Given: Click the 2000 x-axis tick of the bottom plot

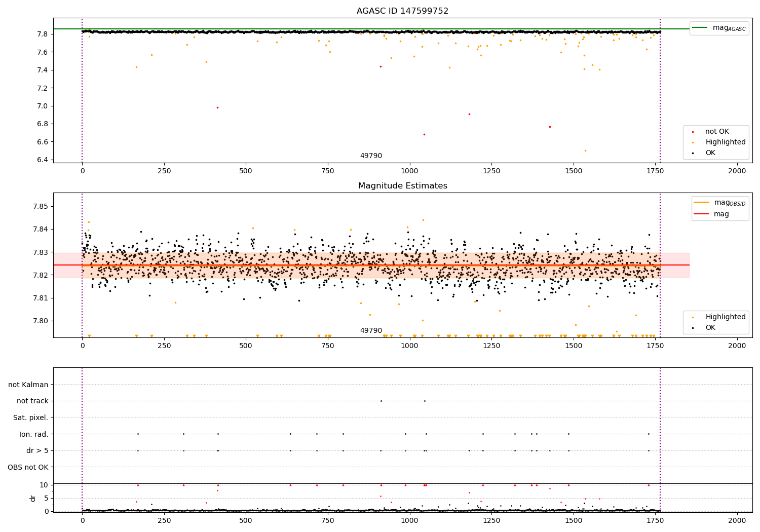Looking at the screenshot, I should click(737, 520).
